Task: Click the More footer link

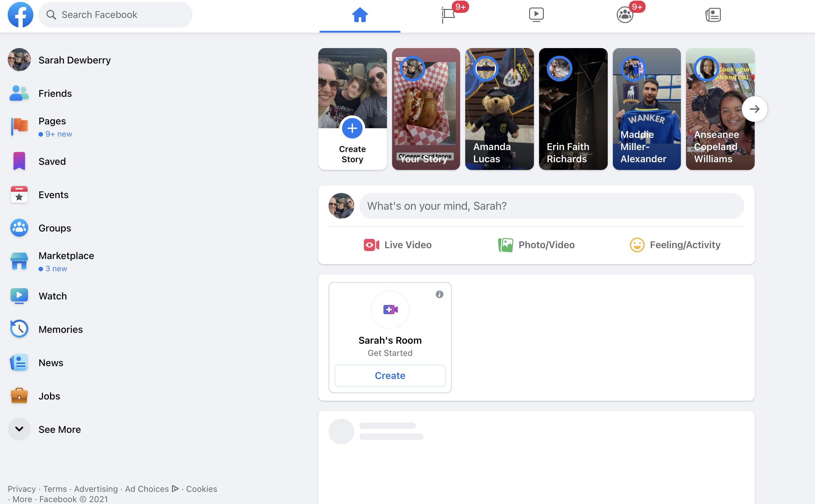Action: [22, 499]
